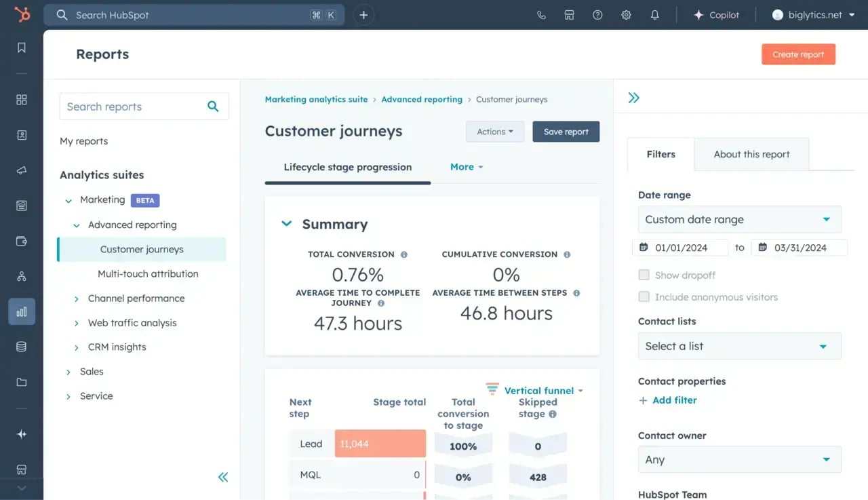
Task: Expand the Service analytics suite
Action: pos(68,396)
